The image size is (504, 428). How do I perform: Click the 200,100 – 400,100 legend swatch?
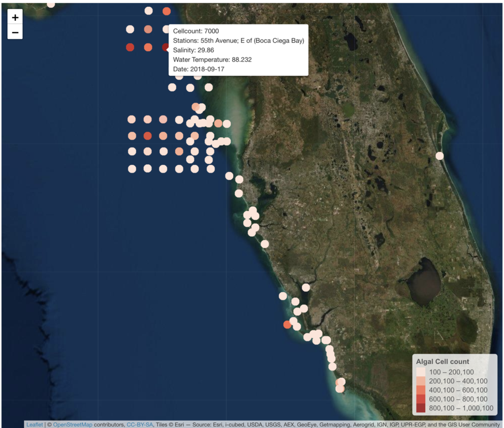(x=421, y=381)
